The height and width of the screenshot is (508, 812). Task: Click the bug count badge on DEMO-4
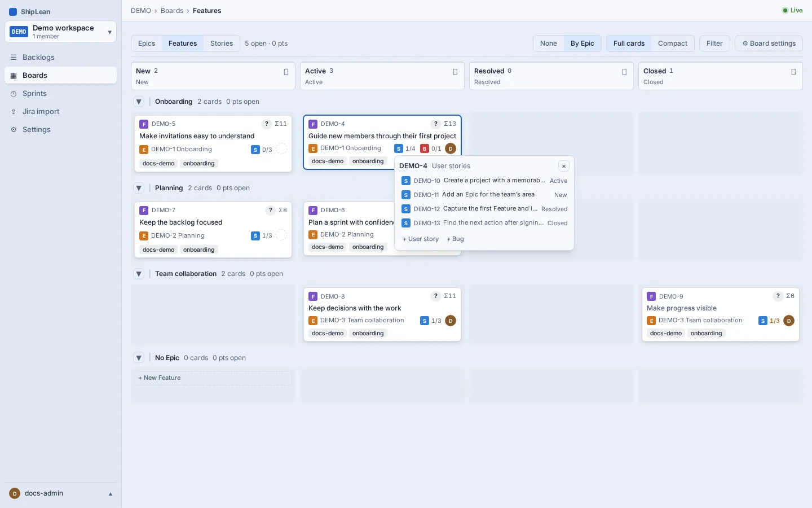point(431,148)
